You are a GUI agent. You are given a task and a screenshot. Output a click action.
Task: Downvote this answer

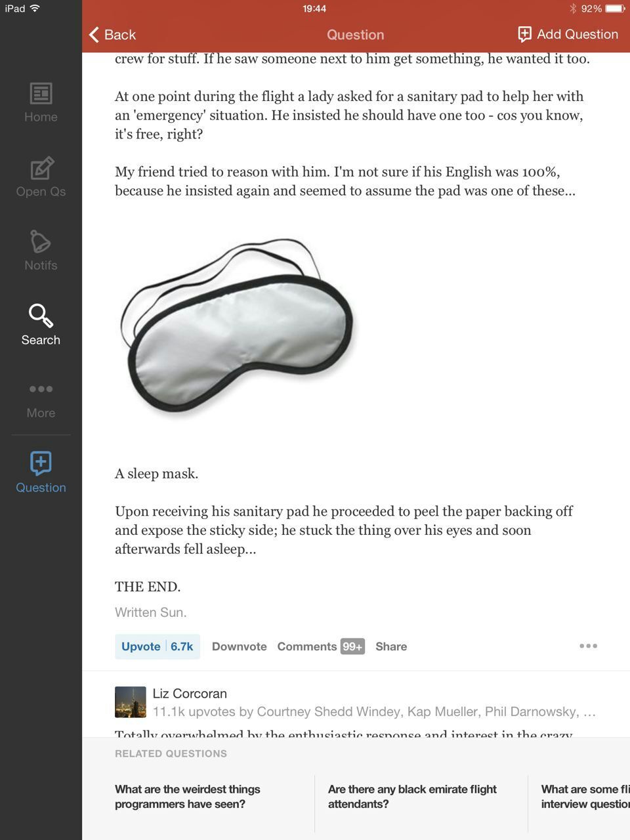(240, 646)
